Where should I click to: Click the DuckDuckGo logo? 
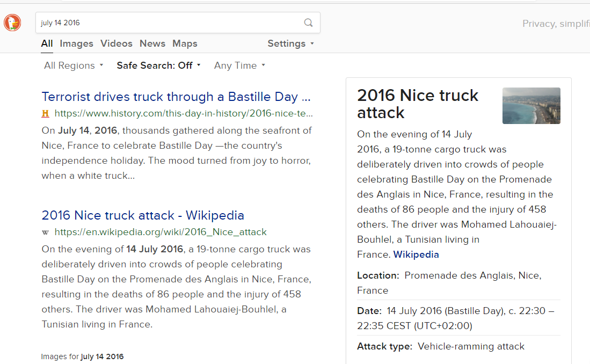tap(12, 23)
